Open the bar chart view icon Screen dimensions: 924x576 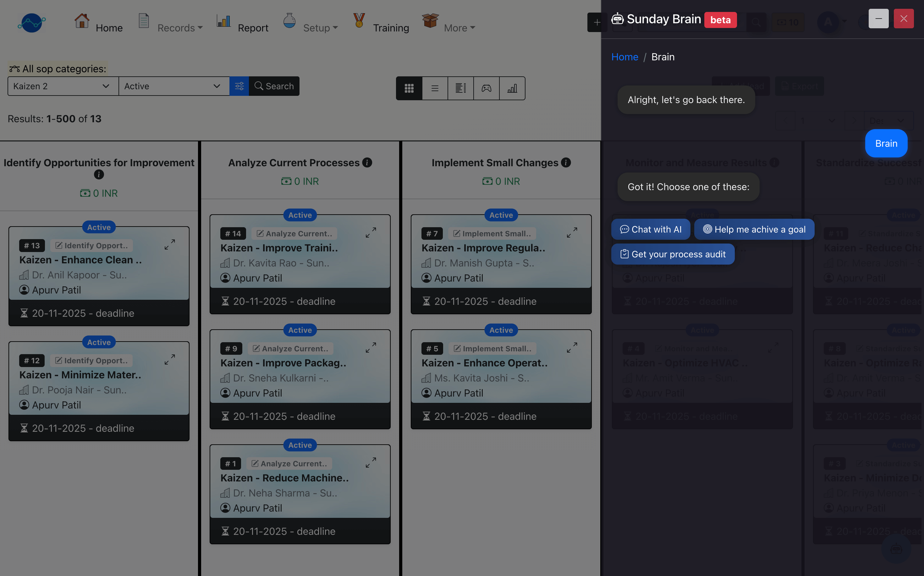click(x=512, y=88)
